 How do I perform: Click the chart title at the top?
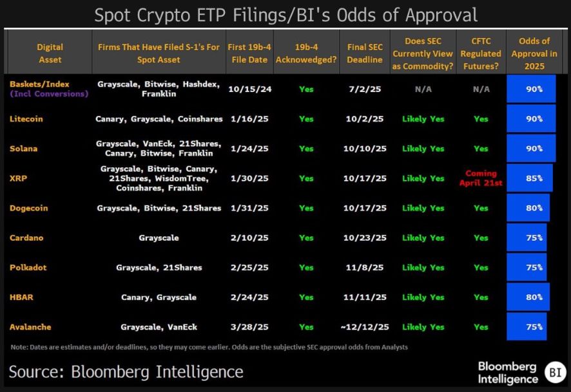click(286, 15)
